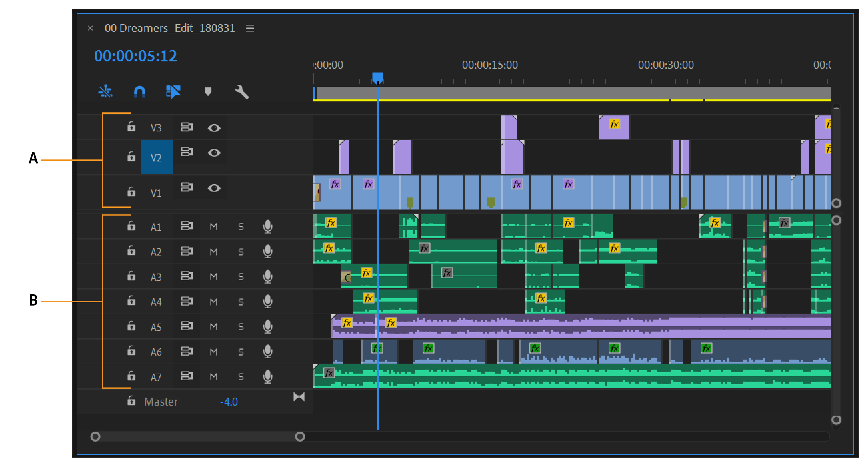Click the lock icon on Master track
868x467 pixels.
pyautogui.click(x=131, y=401)
